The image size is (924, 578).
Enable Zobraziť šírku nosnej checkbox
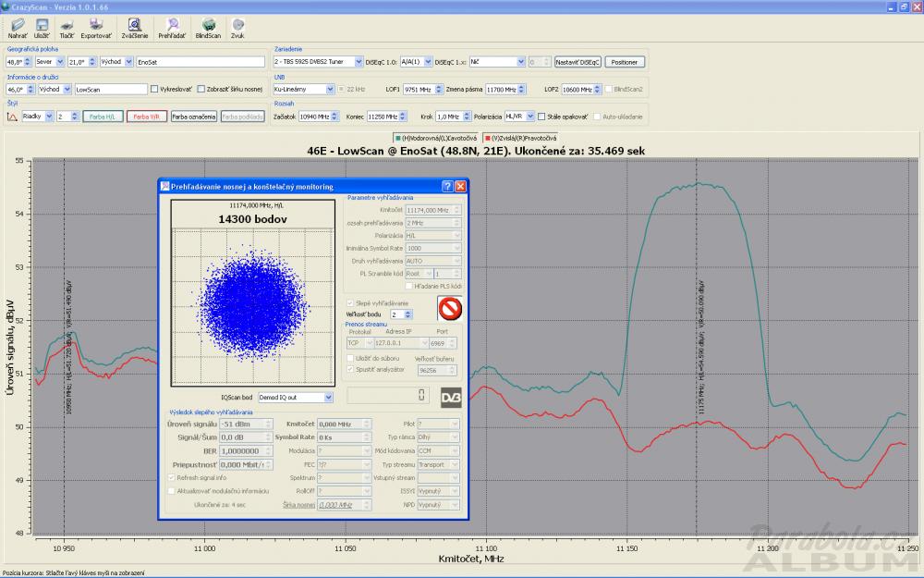[x=201, y=89]
